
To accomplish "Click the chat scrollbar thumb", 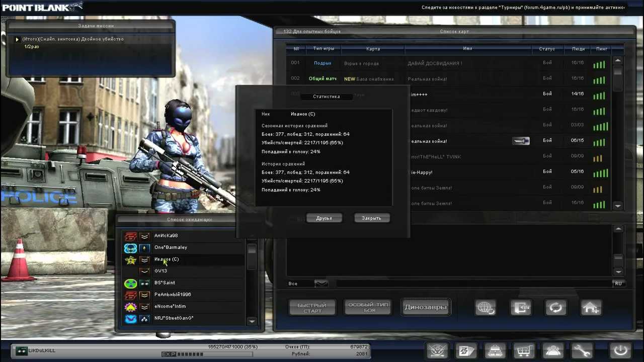I will tap(618, 258).
